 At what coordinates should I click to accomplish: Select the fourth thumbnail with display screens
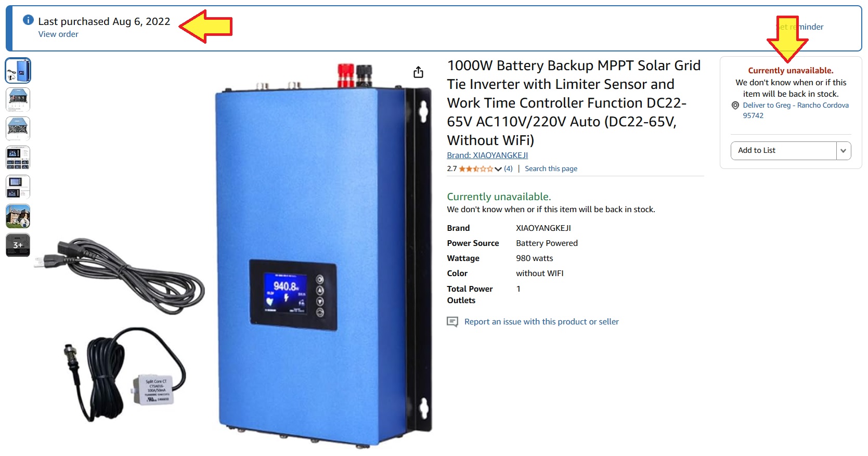click(x=18, y=158)
